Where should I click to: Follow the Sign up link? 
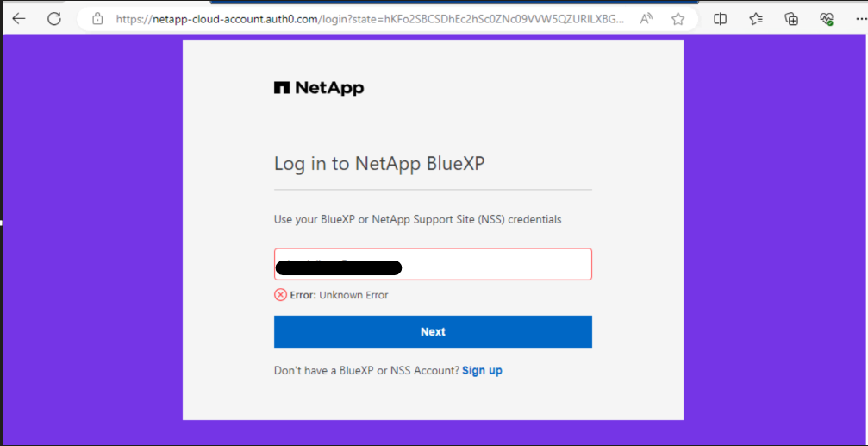click(482, 371)
